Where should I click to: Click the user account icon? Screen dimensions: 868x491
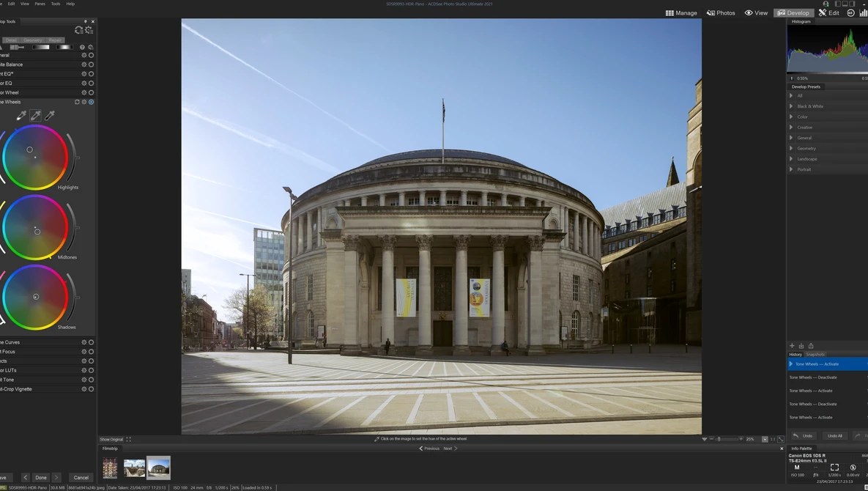click(x=826, y=4)
